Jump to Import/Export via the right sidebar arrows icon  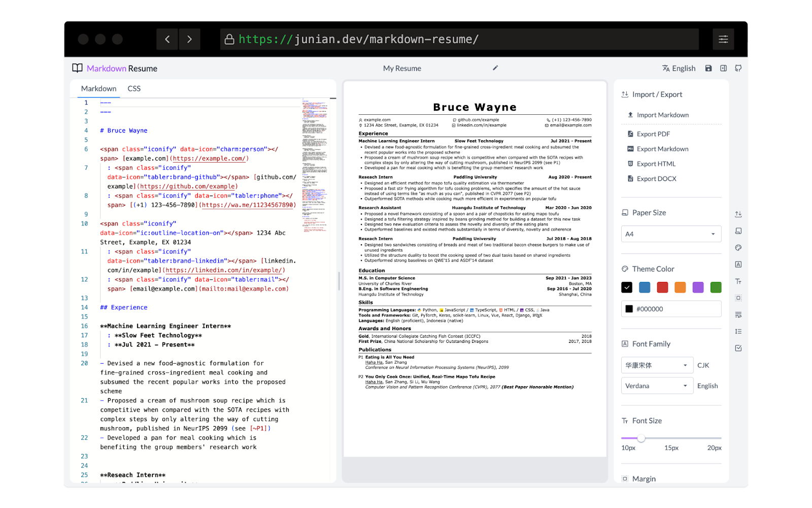click(x=738, y=214)
